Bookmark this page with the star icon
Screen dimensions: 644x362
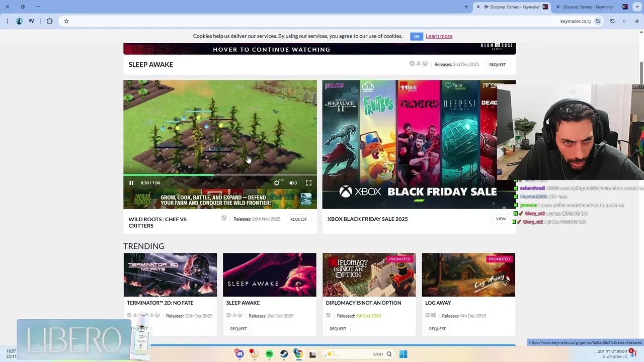pos(66,21)
